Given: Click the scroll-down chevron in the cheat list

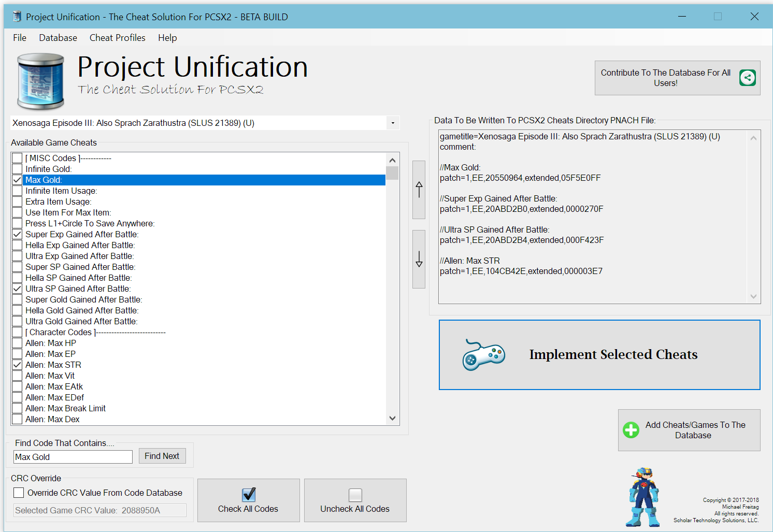Looking at the screenshot, I should click(392, 418).
